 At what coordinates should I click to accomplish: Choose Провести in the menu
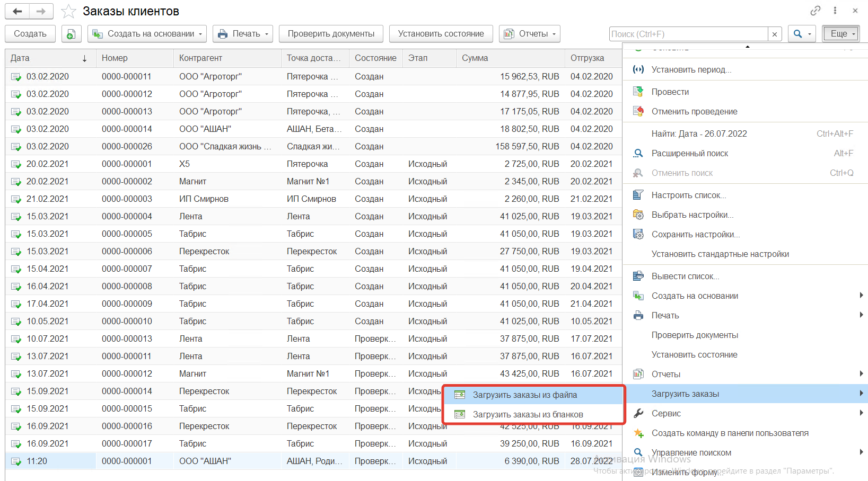[x=670, y=92]
